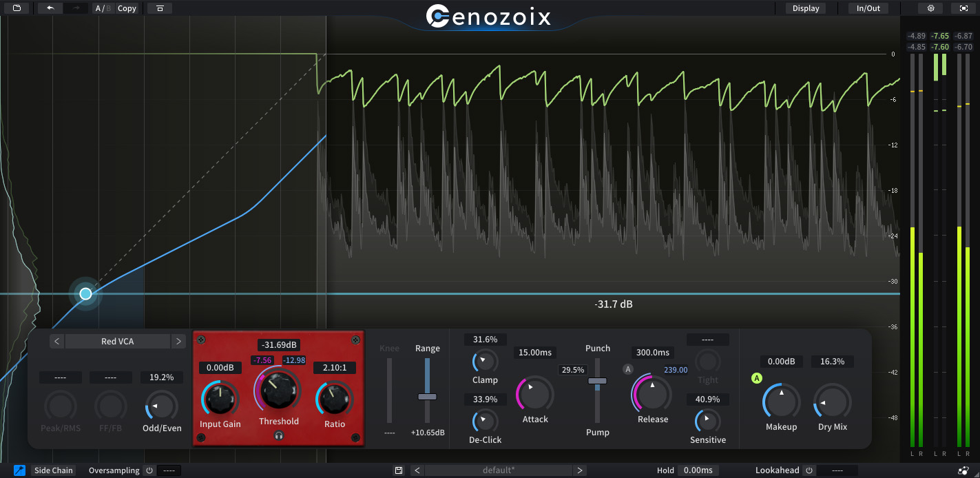Viewport: 980px width, 478px height.
Task: Toggle the green auto makeup A button
Action: coord(758,378)
